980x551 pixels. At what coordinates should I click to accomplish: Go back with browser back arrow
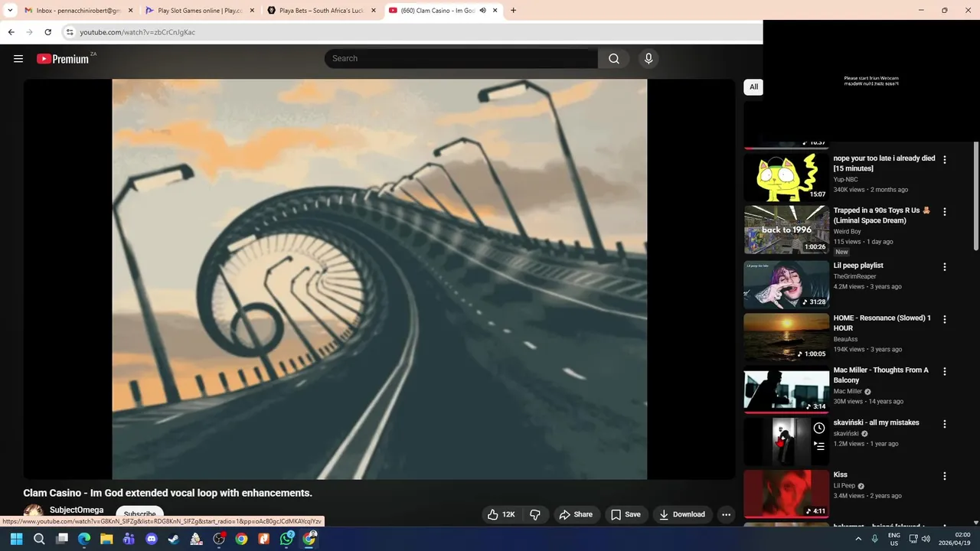tap(11, 32)
